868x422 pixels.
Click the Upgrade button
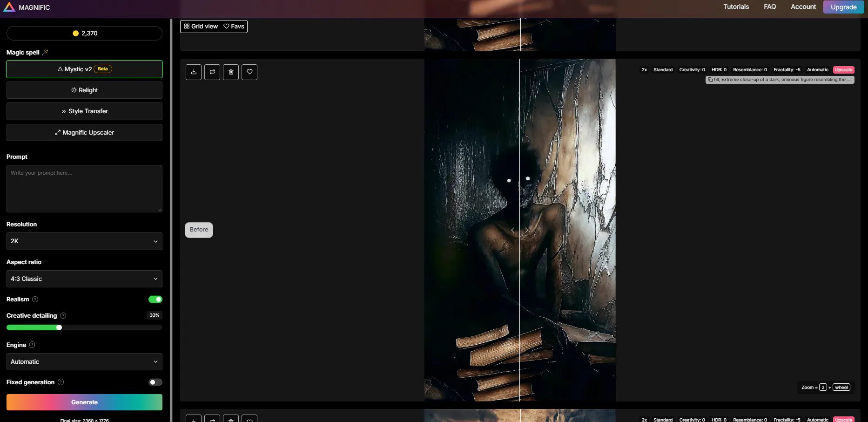(843, 7)
